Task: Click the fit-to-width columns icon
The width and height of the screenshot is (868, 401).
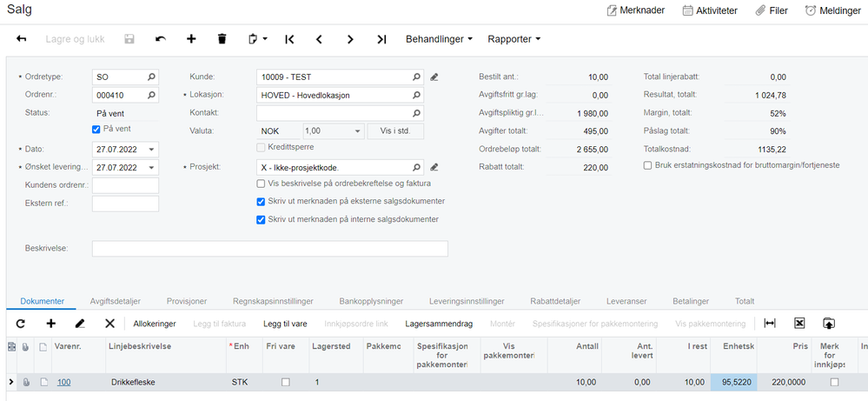Action: (770, 324)
